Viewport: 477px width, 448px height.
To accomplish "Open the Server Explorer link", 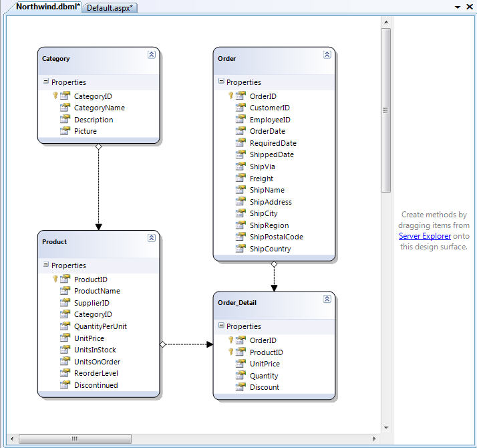I will tap(424, 236).
